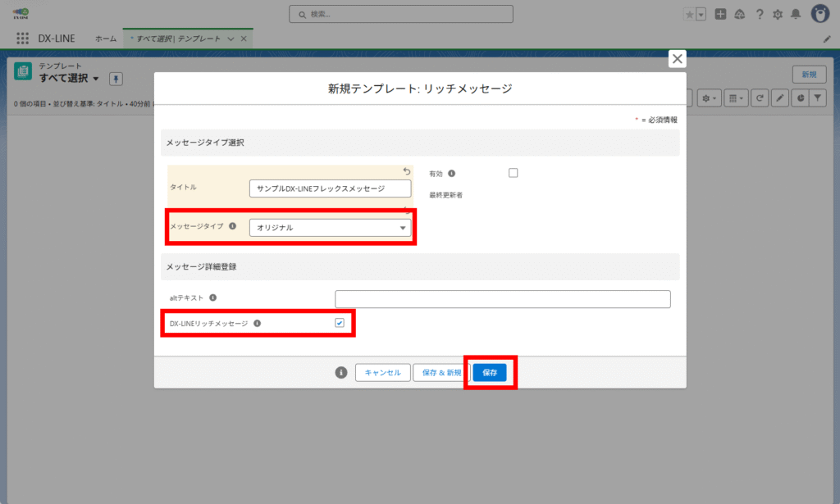Open the メッセージタイプ dropdown
This screenshot has width=840, height=504.
(330, 228)
